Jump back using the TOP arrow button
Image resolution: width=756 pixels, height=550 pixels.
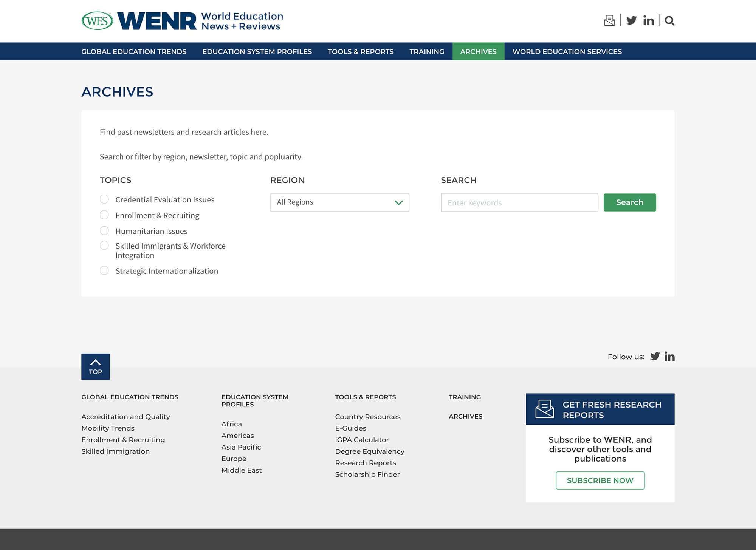point(95,366)
